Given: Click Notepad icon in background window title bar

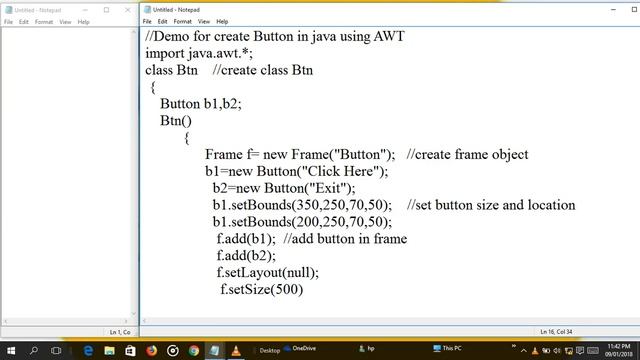Looking at the screenshot, I should tap(9, 10).
